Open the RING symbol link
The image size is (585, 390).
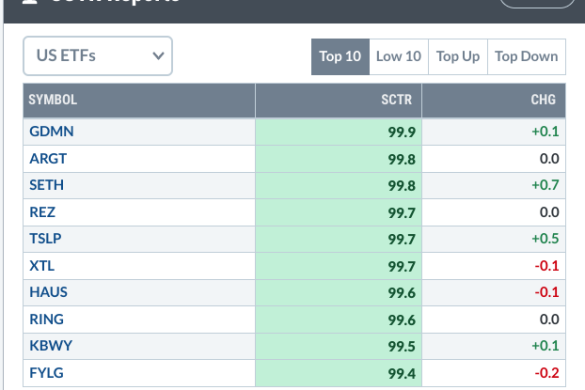(x=47, y=319)
